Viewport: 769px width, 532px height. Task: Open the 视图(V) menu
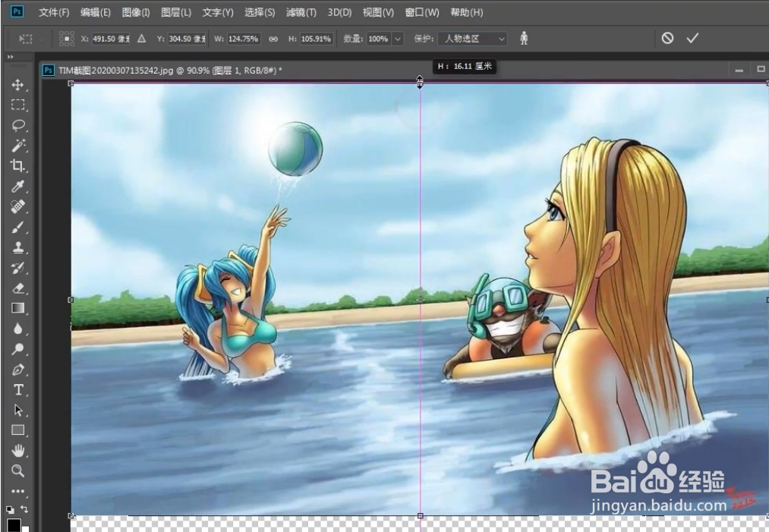click(x=378, y=12)
